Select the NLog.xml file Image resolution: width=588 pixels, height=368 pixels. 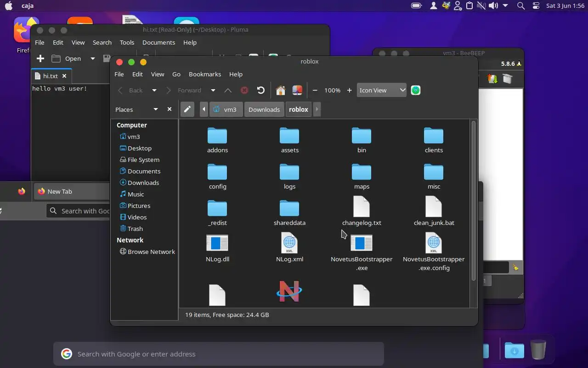289,247
